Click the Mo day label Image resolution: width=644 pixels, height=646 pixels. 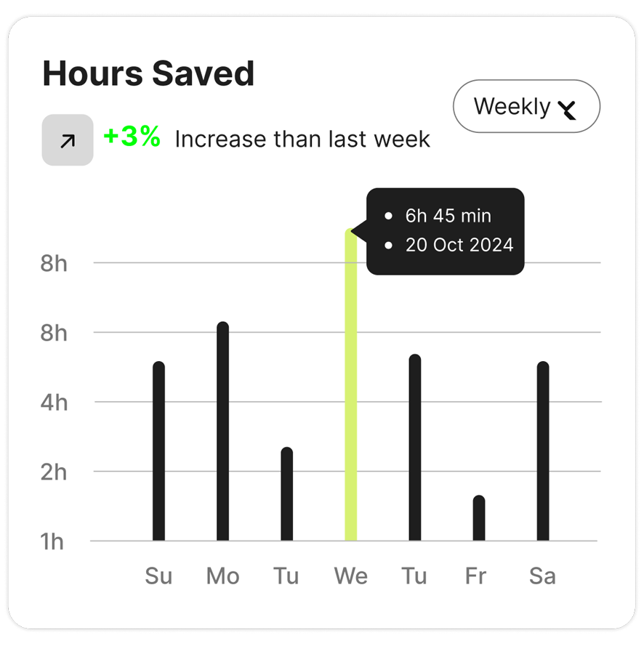pos(222,576)
